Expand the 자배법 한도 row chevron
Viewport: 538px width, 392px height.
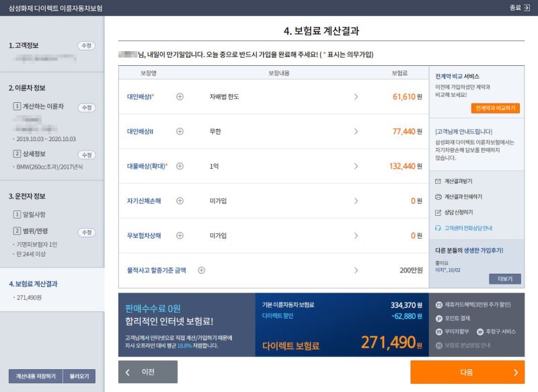(x=356, y=97)
